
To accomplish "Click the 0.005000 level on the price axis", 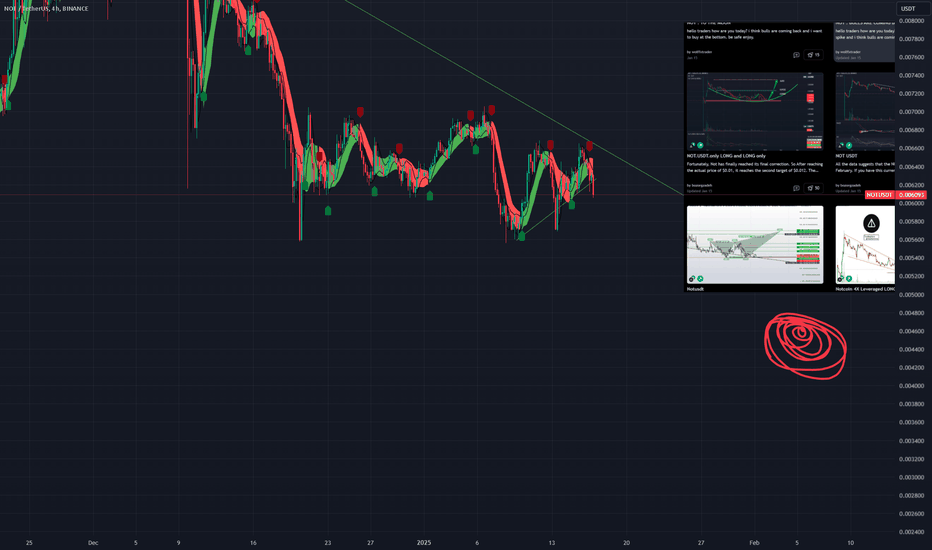I will [x=911, y=295].
